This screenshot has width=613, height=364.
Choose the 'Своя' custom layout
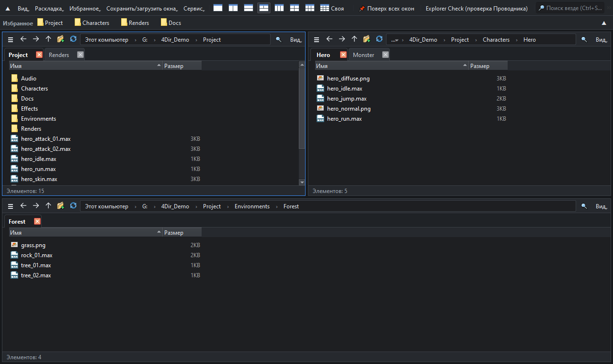pos(332,8)
